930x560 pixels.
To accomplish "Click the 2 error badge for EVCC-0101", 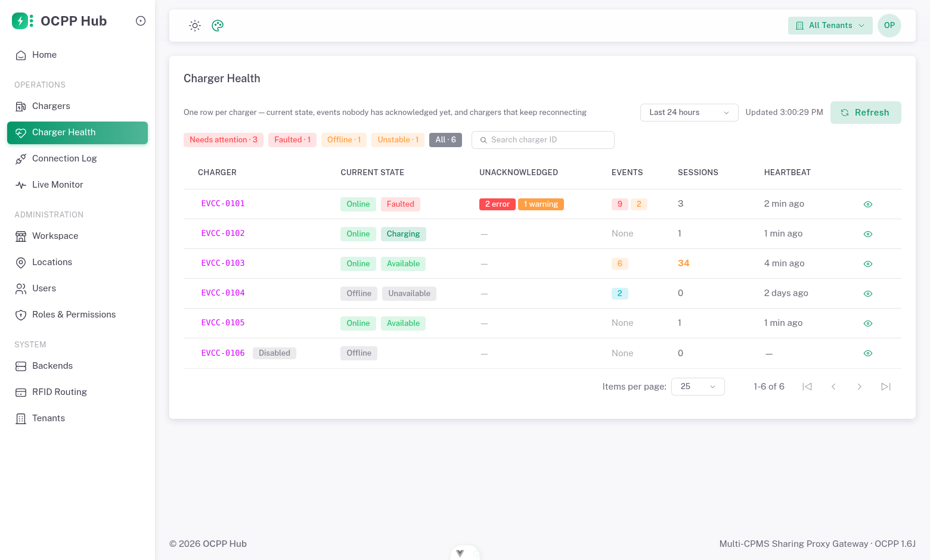I will [497, 204].
